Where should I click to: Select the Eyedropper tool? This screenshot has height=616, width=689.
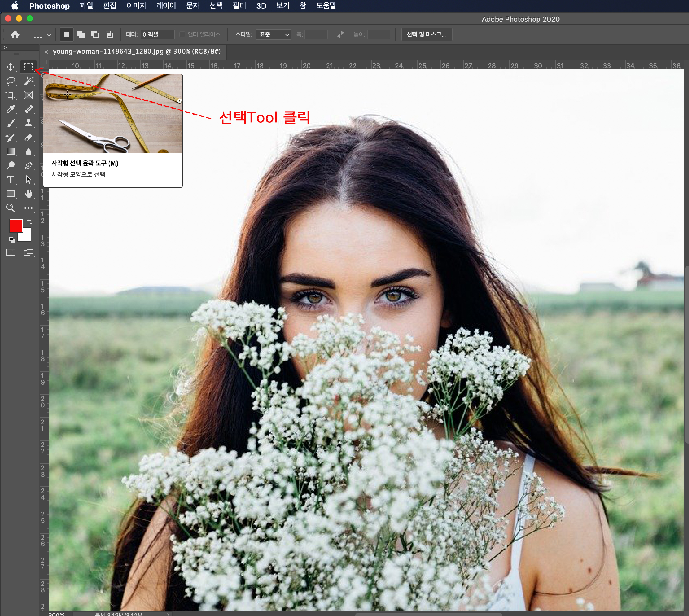pos(11,109)
